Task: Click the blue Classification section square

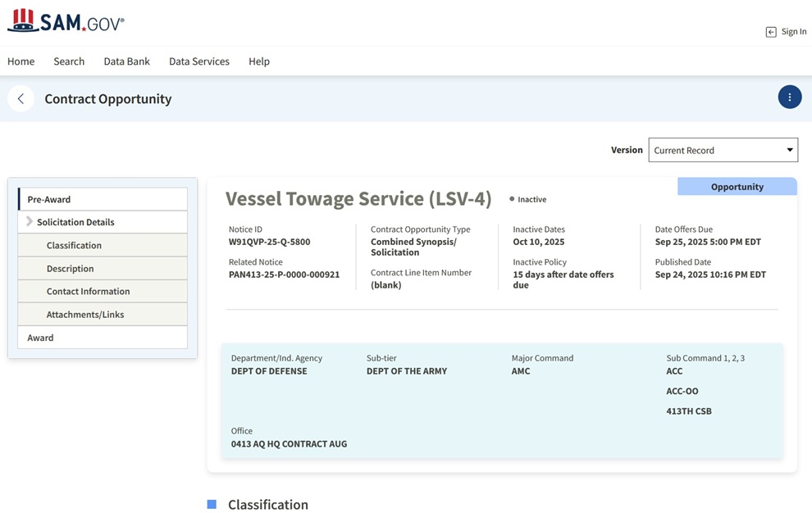Action: (x=212, y=504)
